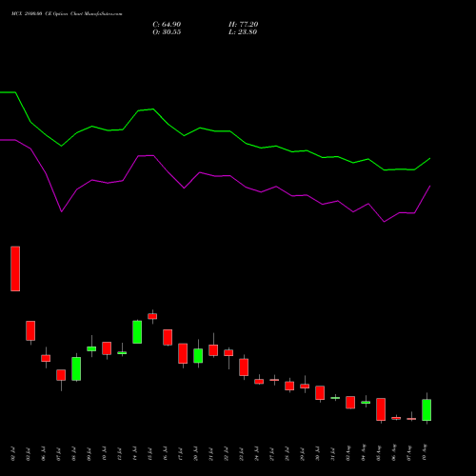Select the green candle for 08 Jul
476x476 pixels.
coord(76,368)
